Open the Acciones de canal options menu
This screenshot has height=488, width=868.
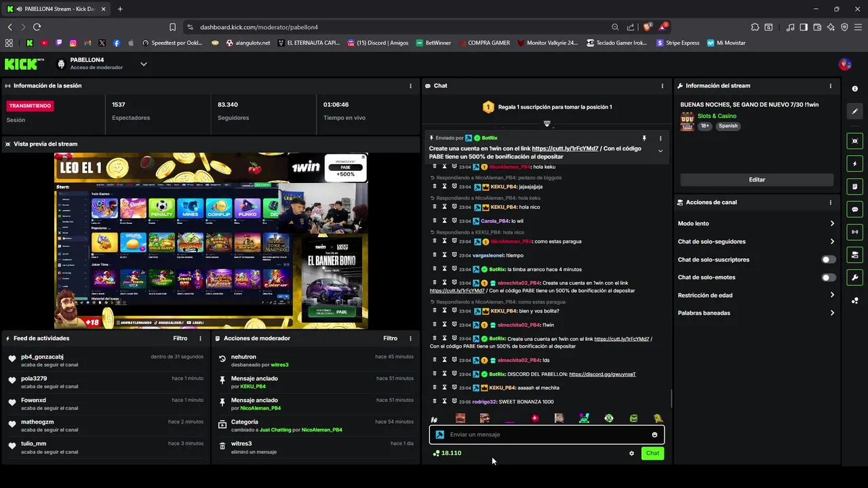tap(831, 203)
